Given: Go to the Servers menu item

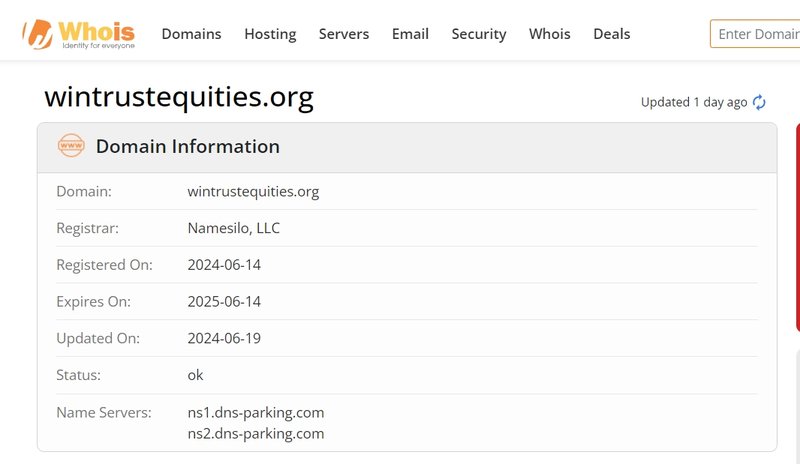Looking at the screenshot, I should (x=344, y=34).
